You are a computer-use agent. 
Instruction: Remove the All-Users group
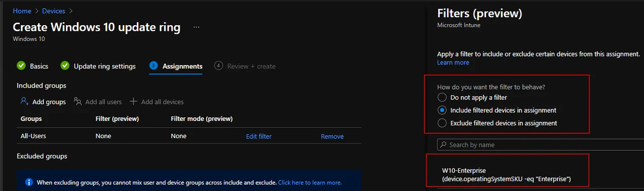click(332, 136)
